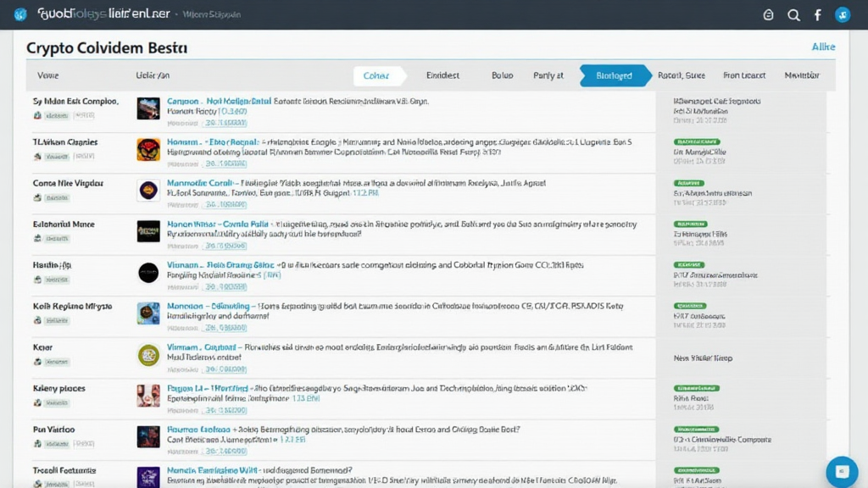Open the blue round profile avatar at top right

coord(843,14)
